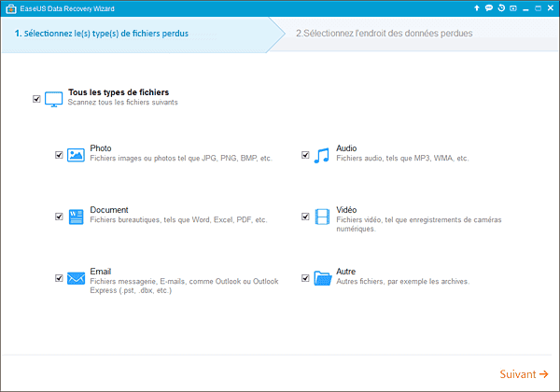Viewport: 560px width, 392px height.
Task: Toggle the Vidéo checkbox
Action: pyautogui.click(x=305, y=217)
